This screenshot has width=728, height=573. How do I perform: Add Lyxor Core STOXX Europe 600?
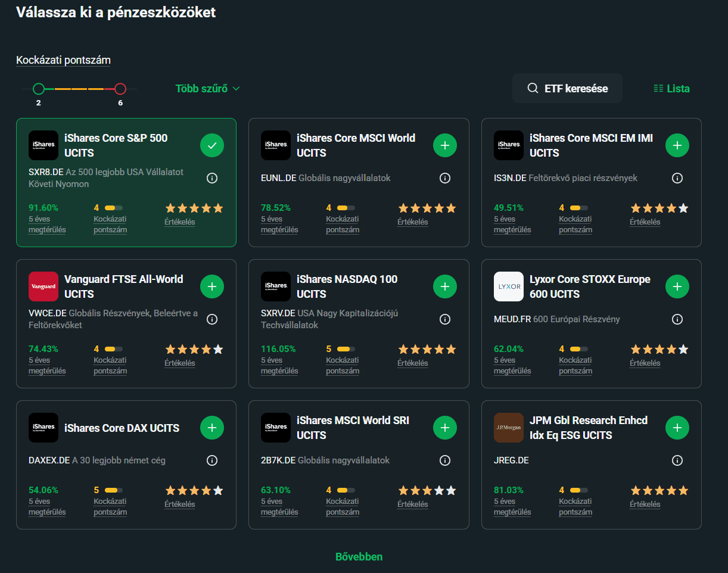pos(677,286)
